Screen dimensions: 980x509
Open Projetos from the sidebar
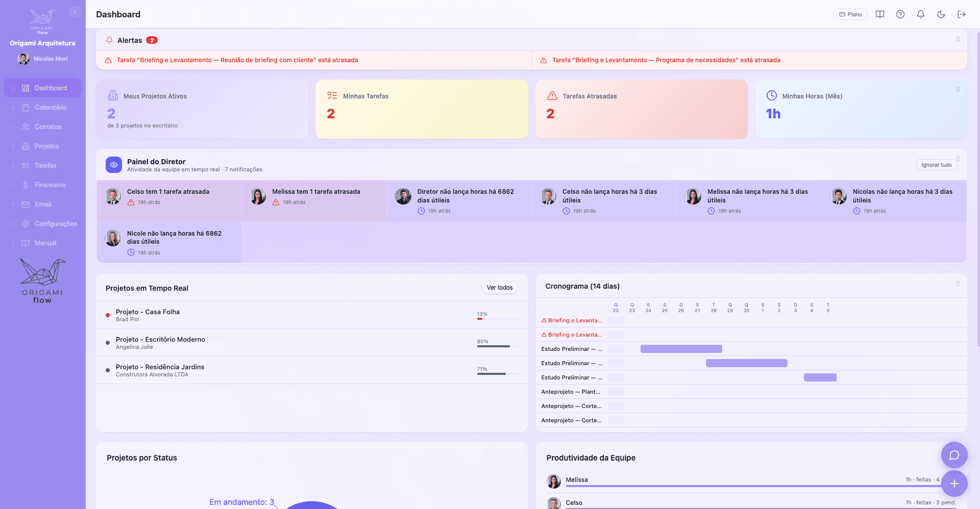[x=43, y=146]
